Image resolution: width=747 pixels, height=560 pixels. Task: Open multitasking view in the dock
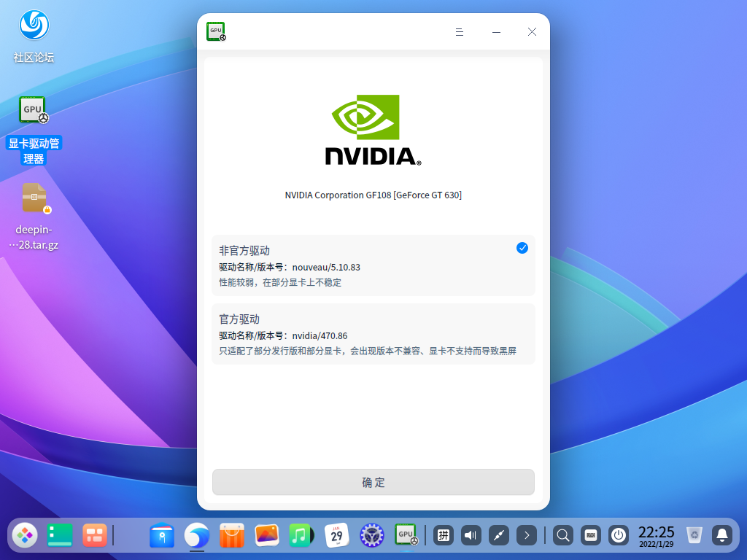[94, 535]
